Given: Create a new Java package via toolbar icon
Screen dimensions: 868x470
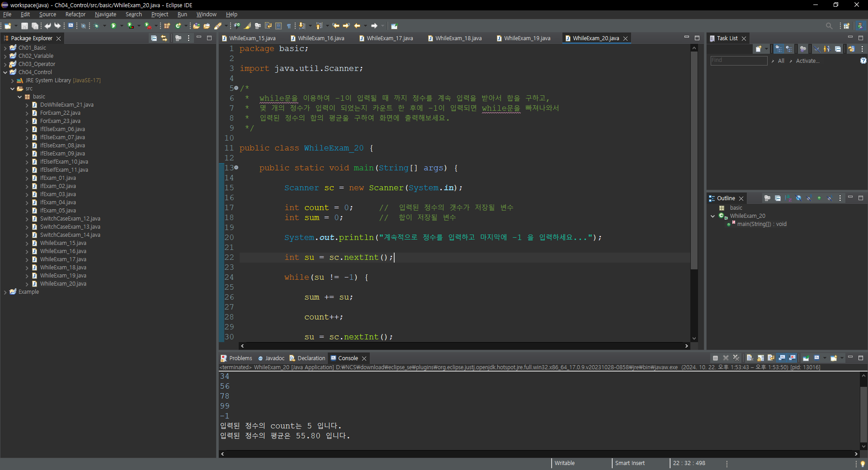Looking at the screenshot, I should pos(167,26).
